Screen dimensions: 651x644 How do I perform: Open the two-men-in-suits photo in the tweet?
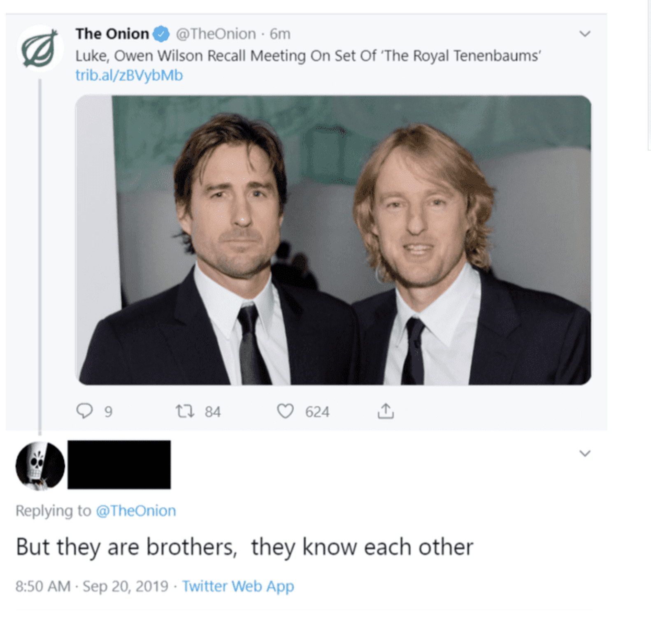point(333,240)
